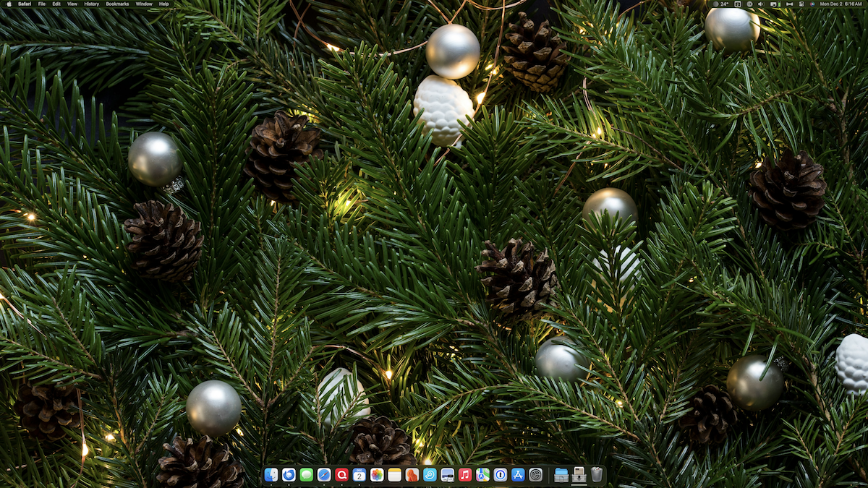Open the Safari menu in the menu bar
Viewport: 868px width, 488px height.
click(25, 4)
